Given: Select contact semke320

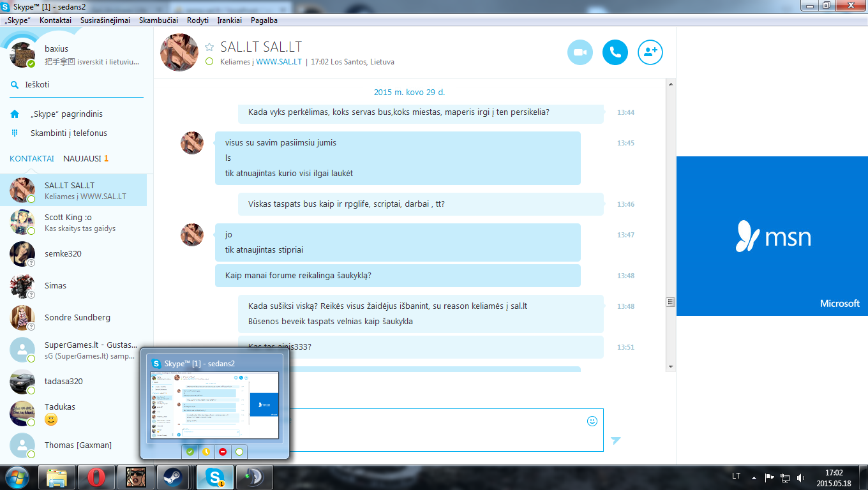Looking at the screenshot, I should click(73, 254).
